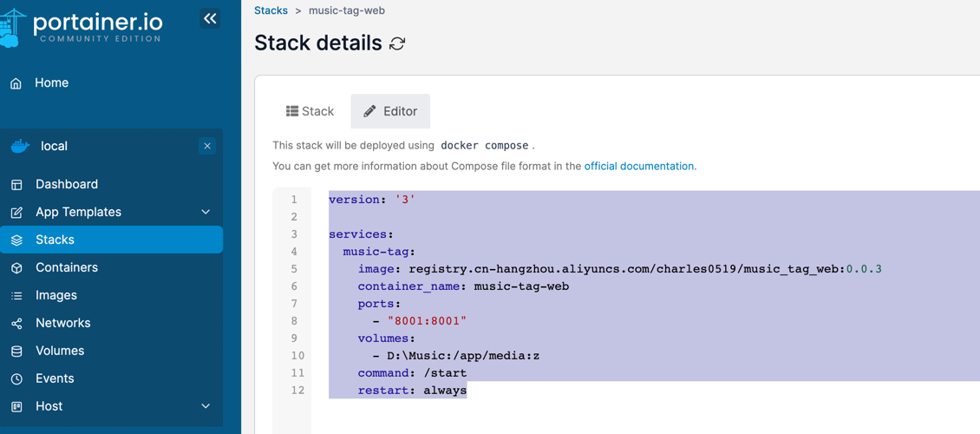
Task: Select the Editor tab
Action: coord(390,111)
